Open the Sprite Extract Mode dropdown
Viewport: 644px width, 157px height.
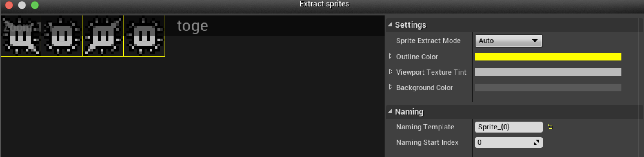tap(508, 41)
